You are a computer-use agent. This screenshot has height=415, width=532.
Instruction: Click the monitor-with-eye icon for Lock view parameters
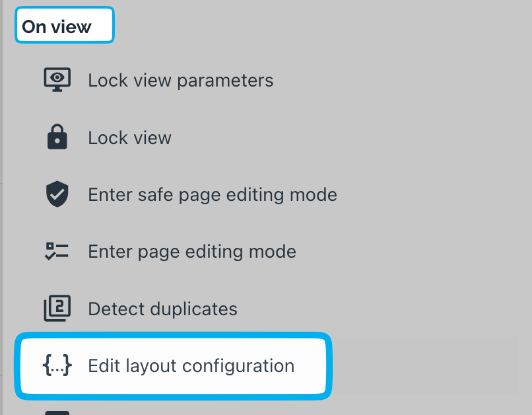(57, 79)
